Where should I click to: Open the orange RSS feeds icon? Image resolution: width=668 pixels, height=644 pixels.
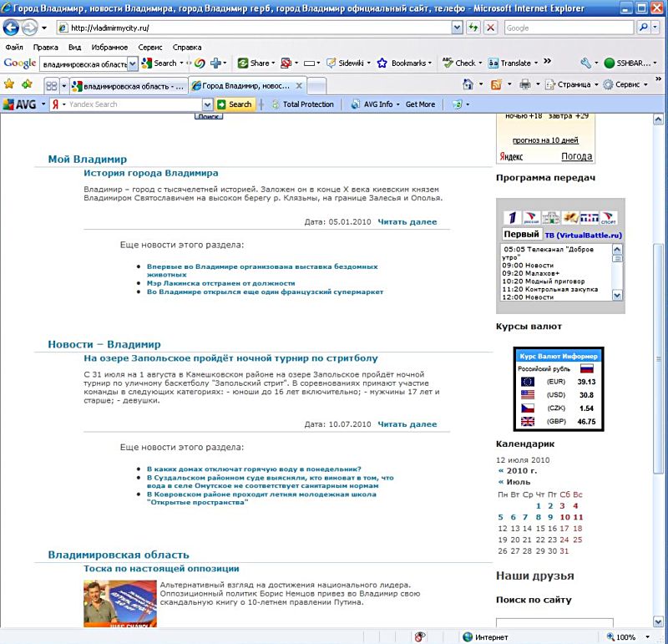[496, 84]
